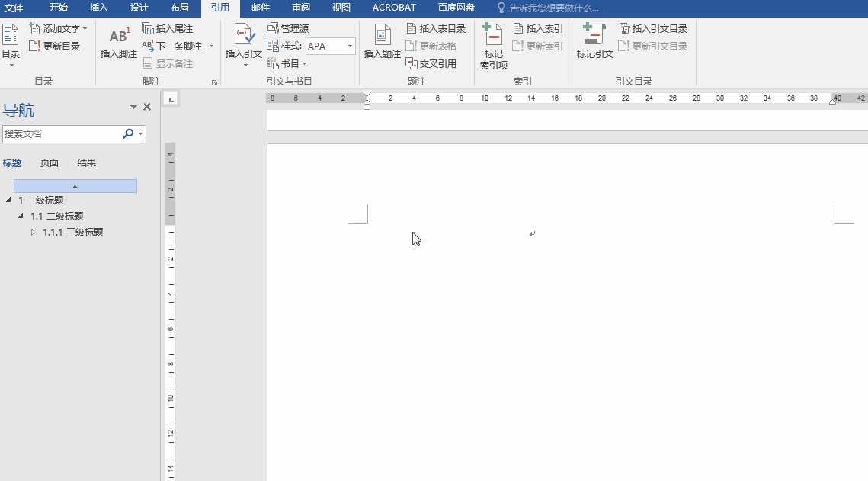Click 插入尾注 insert endnote
868x481 pixels.
167,28
